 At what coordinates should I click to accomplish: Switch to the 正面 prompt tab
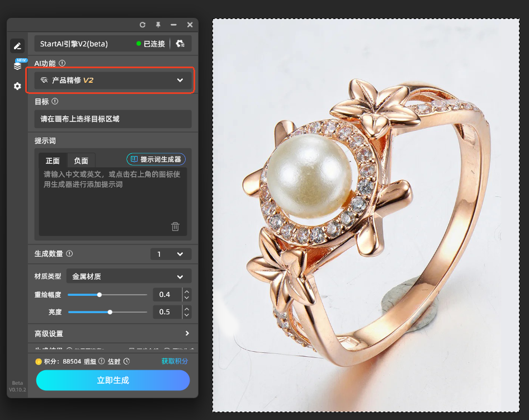click(x=53, y=161)
